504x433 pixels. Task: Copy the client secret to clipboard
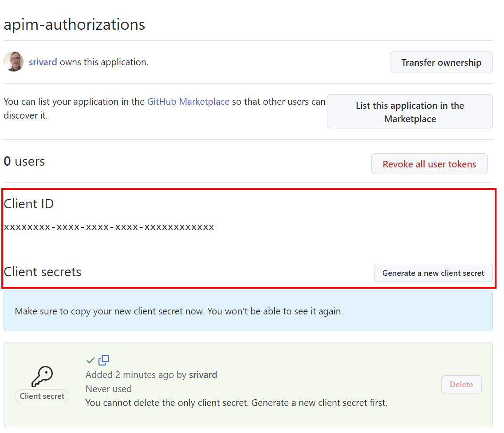click(x=104, y=360)
